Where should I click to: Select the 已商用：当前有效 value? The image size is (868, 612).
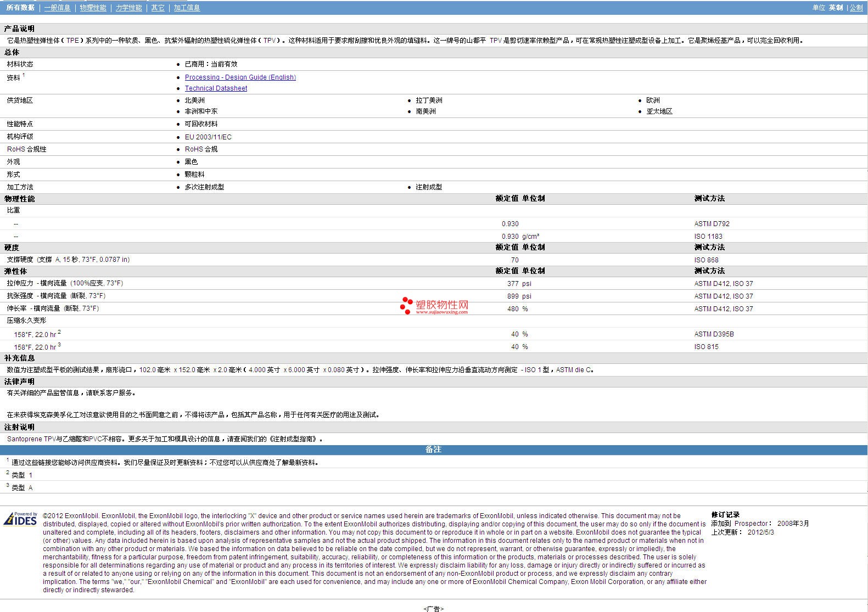pos(211,64)
